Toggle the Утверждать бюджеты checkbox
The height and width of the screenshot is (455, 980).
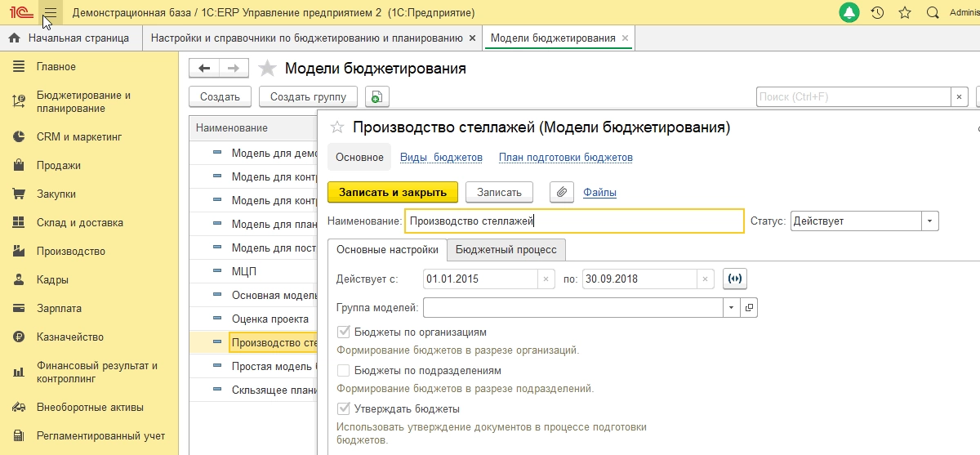(344, 408)
